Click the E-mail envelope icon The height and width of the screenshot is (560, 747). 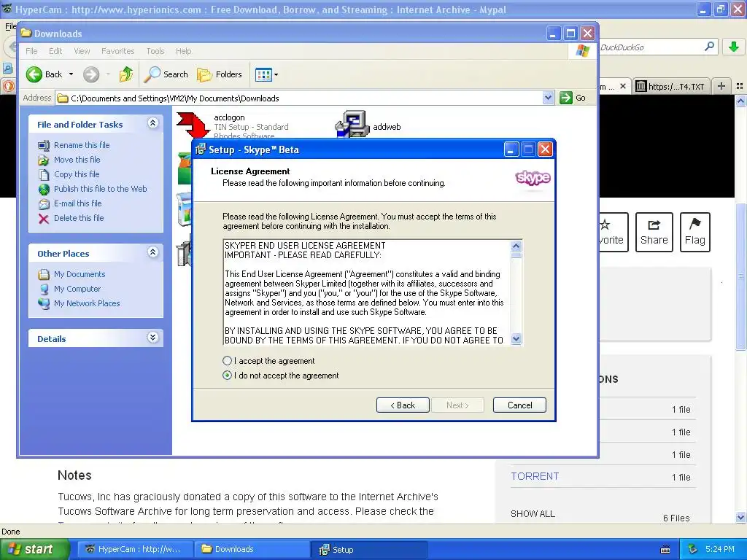(x=44, y=204)
